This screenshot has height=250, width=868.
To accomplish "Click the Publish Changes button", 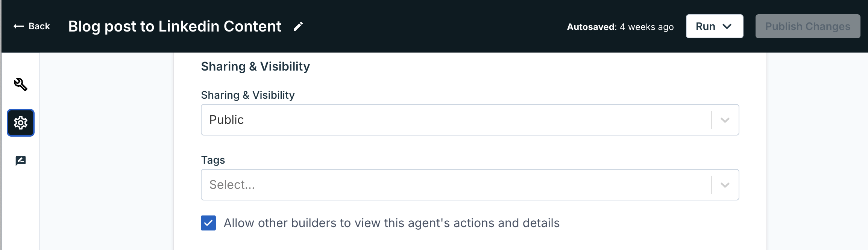I will click(x=807, y=26).
